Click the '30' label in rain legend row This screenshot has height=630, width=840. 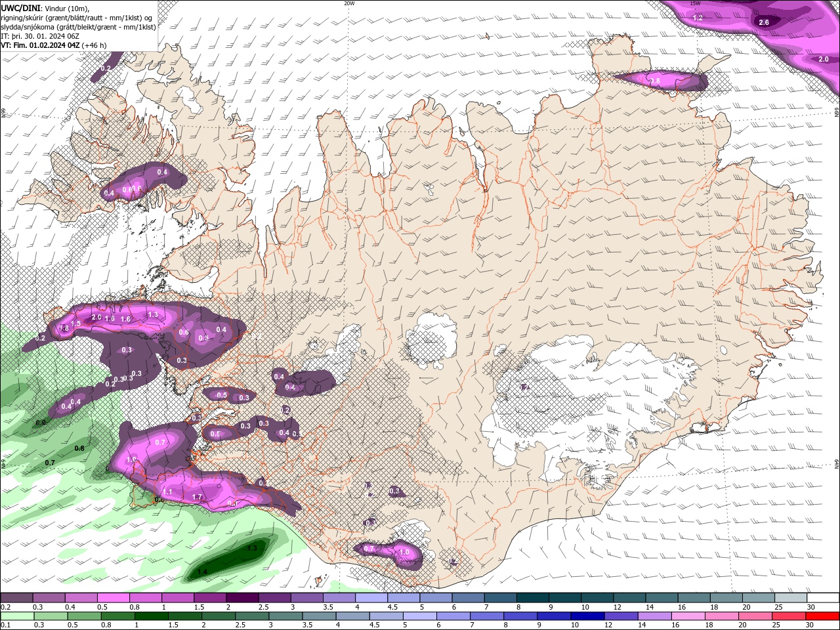[x=809, y=625]
